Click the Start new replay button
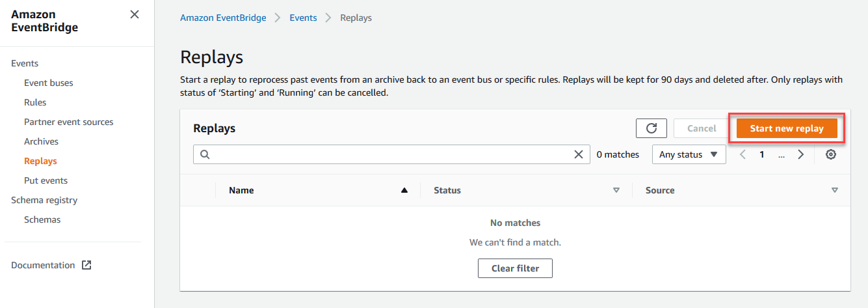Screen dimensions: 868x308 coord(787,128)
